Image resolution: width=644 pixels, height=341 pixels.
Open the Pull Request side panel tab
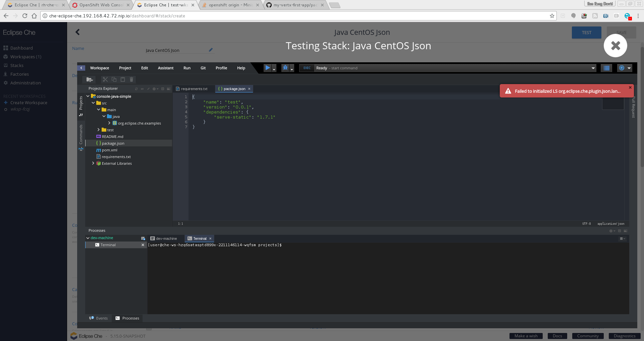pos(633,107)
